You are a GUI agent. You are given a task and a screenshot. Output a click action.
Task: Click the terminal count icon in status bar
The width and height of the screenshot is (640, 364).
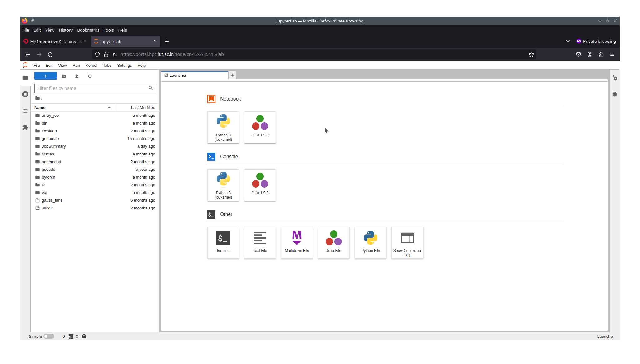pos(71,337)
